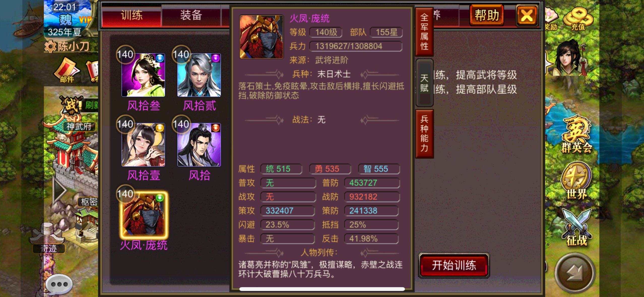Image resolution: width=644 pixels, height=297 pixels.
Task: Switch to the 装备 tab
Action: (x=191, y=16)
